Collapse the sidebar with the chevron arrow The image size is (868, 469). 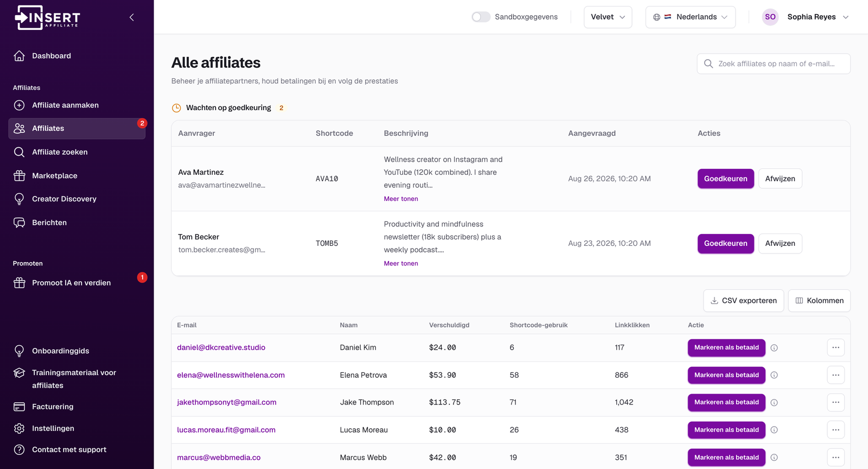132,17
